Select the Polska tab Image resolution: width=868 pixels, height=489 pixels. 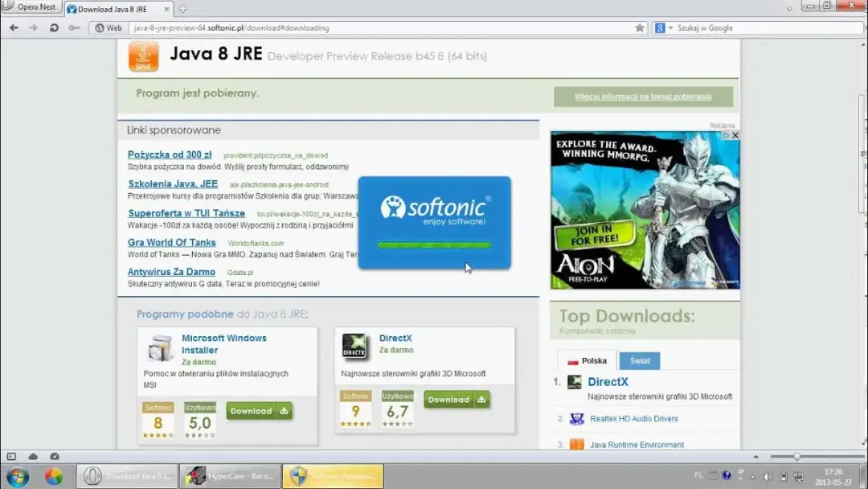coord(587,361)
